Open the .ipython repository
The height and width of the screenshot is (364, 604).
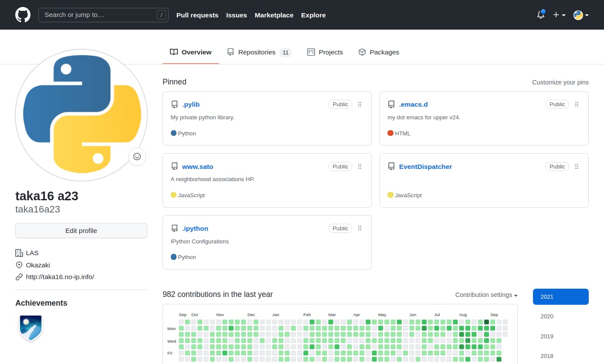[195, 229]
